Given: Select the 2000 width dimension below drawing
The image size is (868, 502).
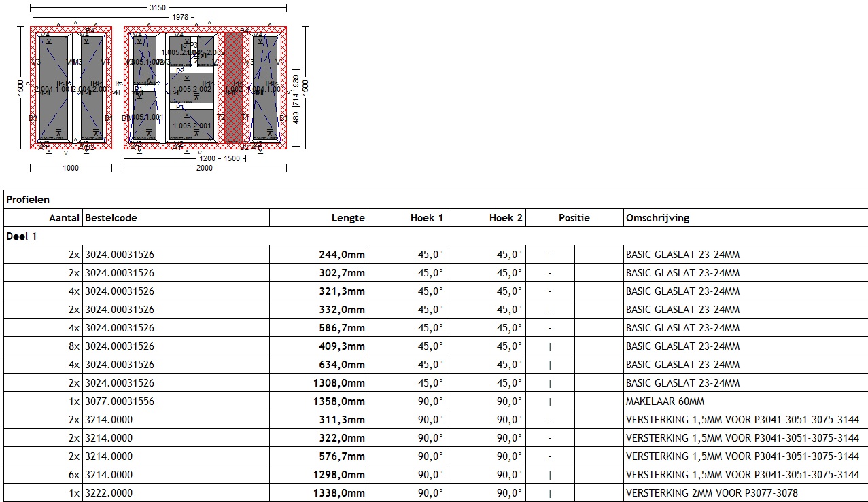Looking at the screenshot, I should pos(204,168).
